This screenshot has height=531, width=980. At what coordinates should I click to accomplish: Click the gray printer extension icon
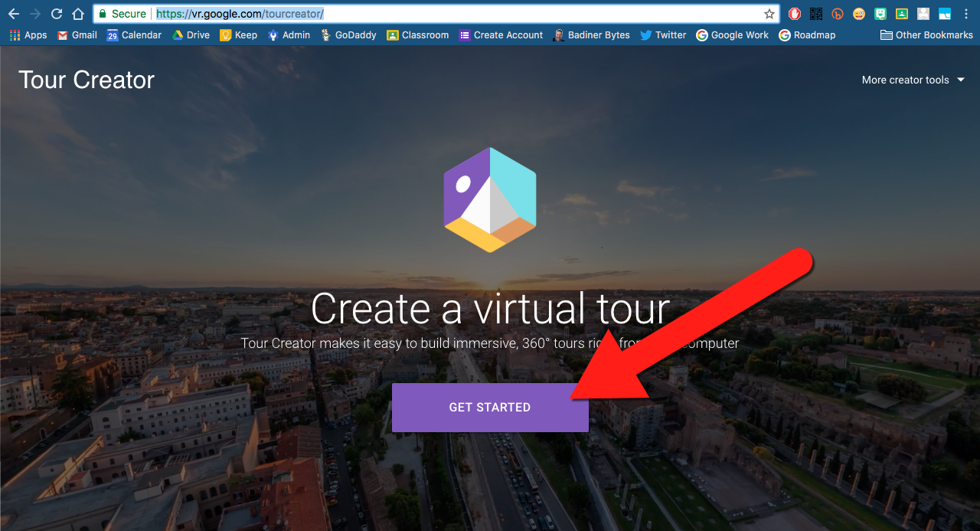tap(923, 14)
